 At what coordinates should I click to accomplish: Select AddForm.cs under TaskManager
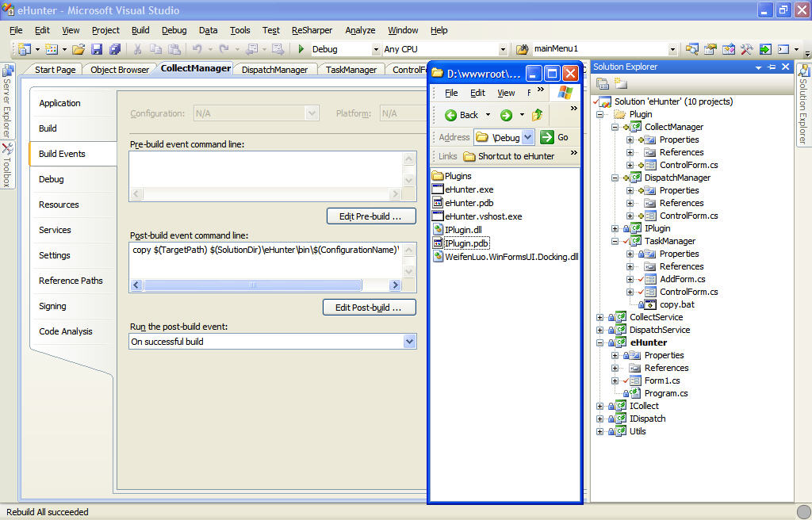click(682, 279)
